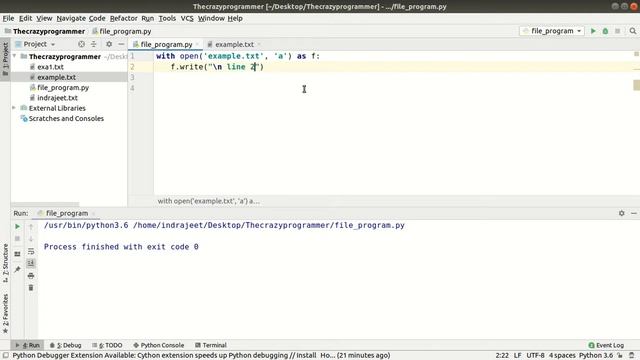Open the Python Console tool window
Screen dimensions: 640x360
(158, 345)
